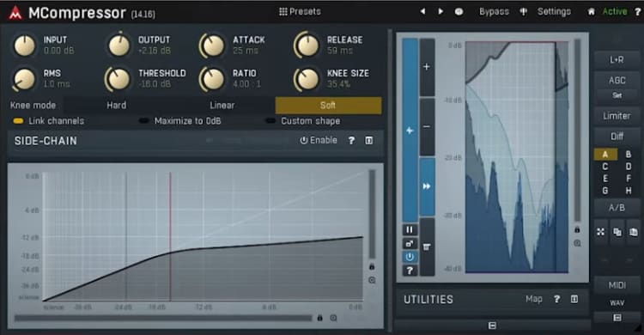The image size is (644, 335).
Task: Open the MIDI settings button
Action: pos(617,285)
